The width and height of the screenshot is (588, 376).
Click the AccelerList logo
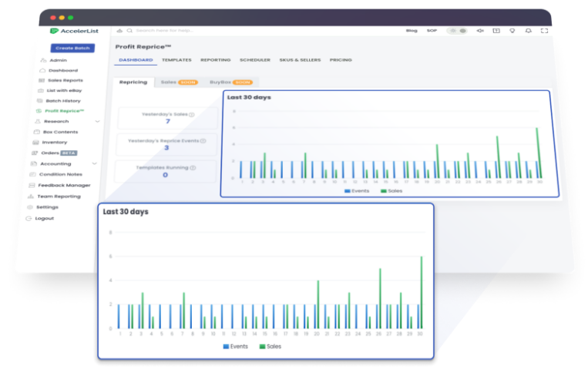coord(74,31)
